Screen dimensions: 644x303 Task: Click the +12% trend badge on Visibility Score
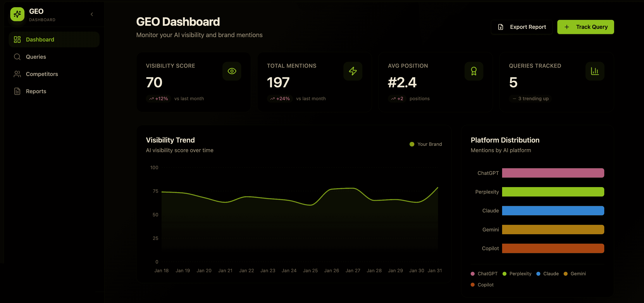(x=158, y=98)
